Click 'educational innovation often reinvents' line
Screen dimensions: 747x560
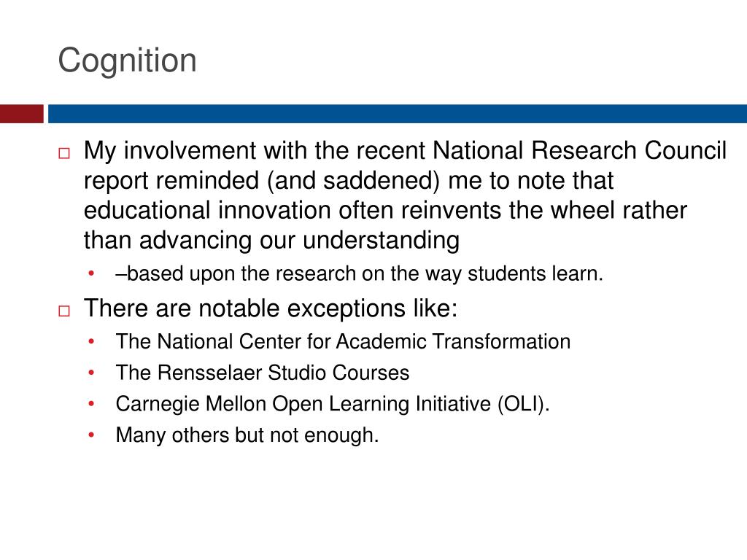[385, 211]
